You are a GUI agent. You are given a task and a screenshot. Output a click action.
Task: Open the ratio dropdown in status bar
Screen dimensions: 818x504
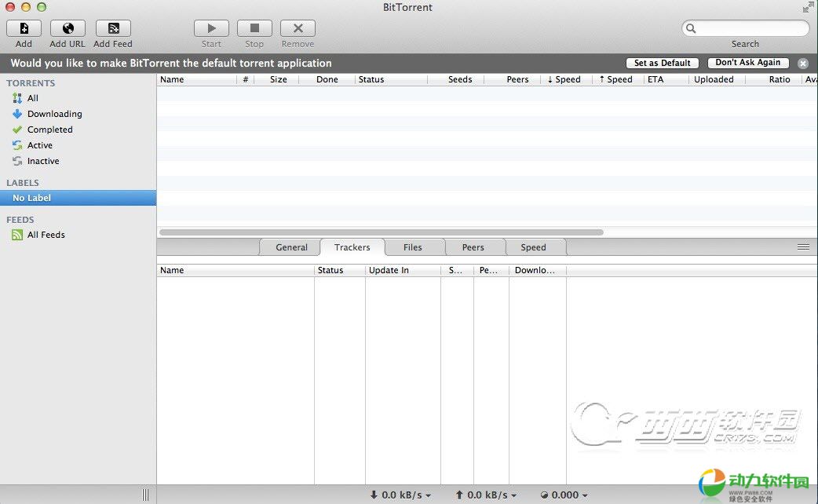click(x=565, y=495)
